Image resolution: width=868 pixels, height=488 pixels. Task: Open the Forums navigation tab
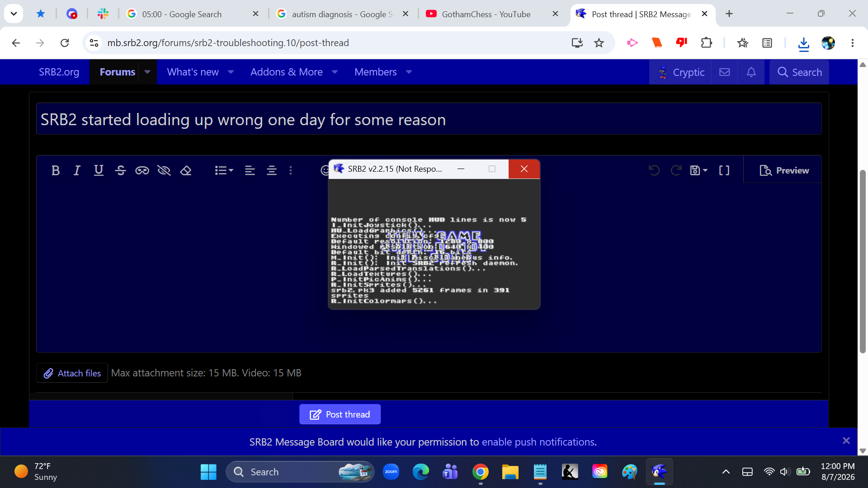pyautogui.click(x=117, y=72)
